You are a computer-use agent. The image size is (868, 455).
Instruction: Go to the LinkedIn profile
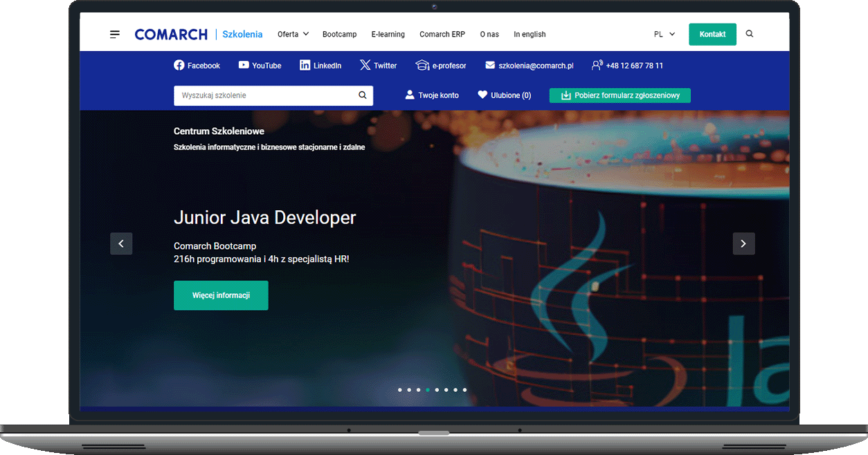point(320,66)
